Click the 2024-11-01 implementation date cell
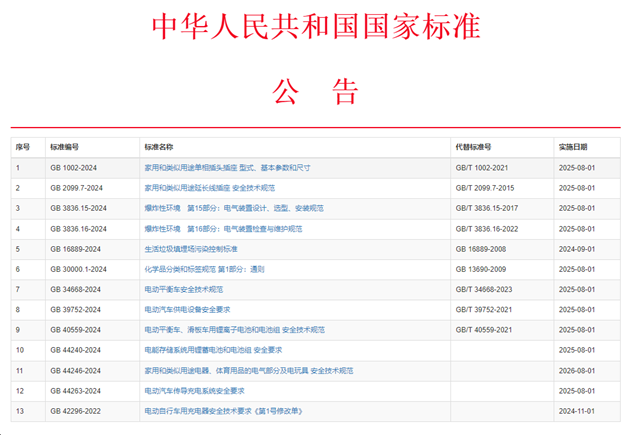This screenshot has height=435, width=629. [577, 411]
